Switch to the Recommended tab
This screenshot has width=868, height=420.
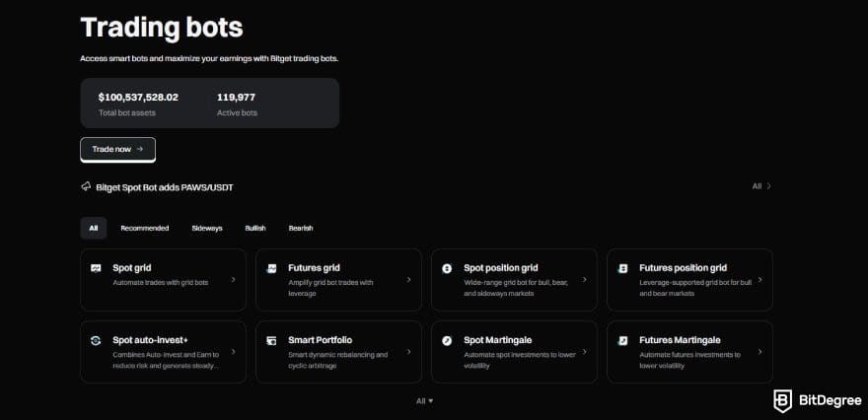[144, 228]
